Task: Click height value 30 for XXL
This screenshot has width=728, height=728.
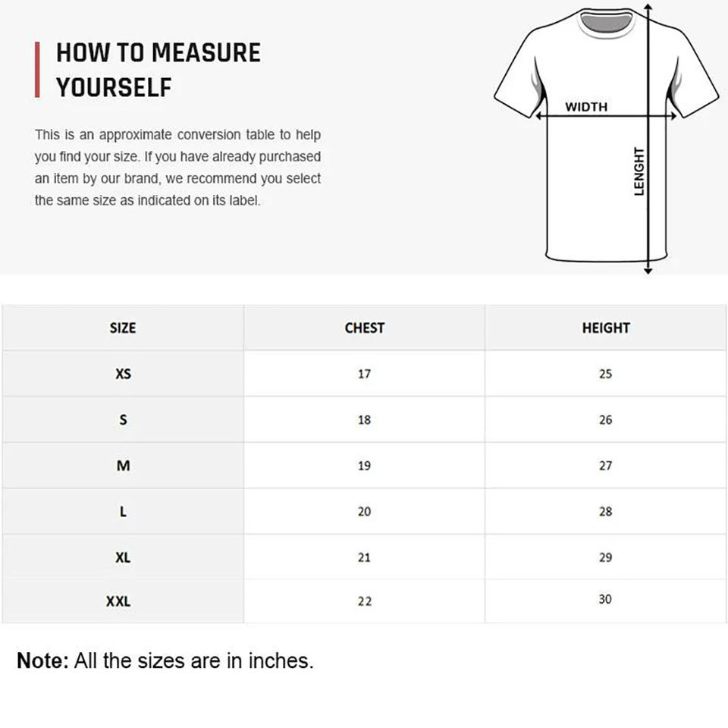Action: tap(604, 599)
